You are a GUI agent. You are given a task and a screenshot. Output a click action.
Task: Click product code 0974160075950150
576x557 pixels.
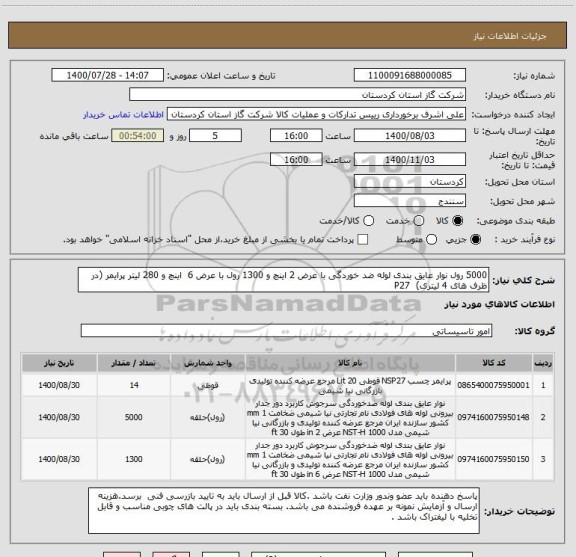pyautogui.click(x=493, y=459)
